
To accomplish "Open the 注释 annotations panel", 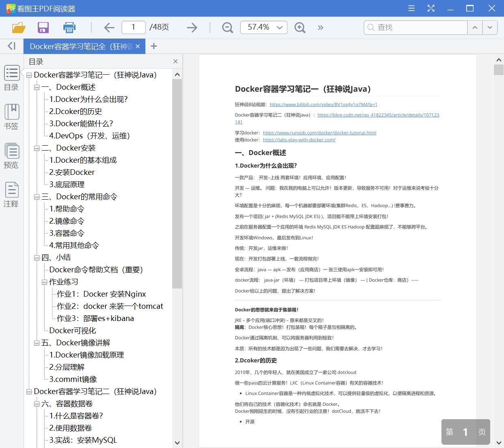I will 11,195.
